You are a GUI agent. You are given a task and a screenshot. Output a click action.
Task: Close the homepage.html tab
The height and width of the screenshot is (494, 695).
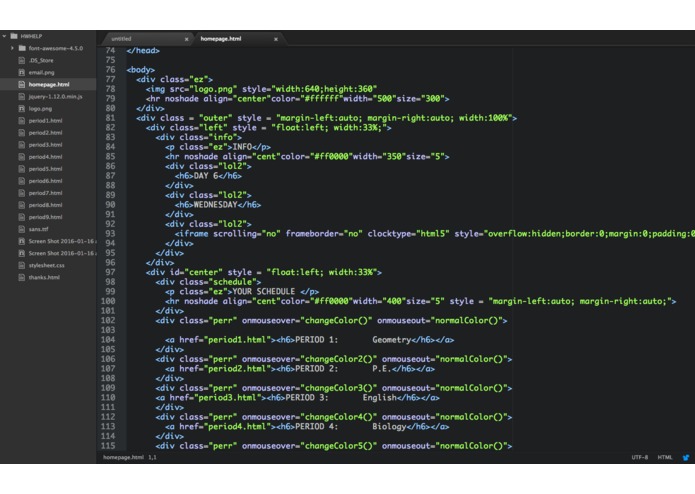tap(276, 39)
